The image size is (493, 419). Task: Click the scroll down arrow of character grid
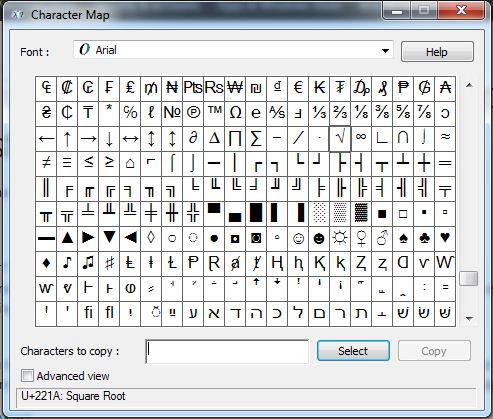point(469,319)
